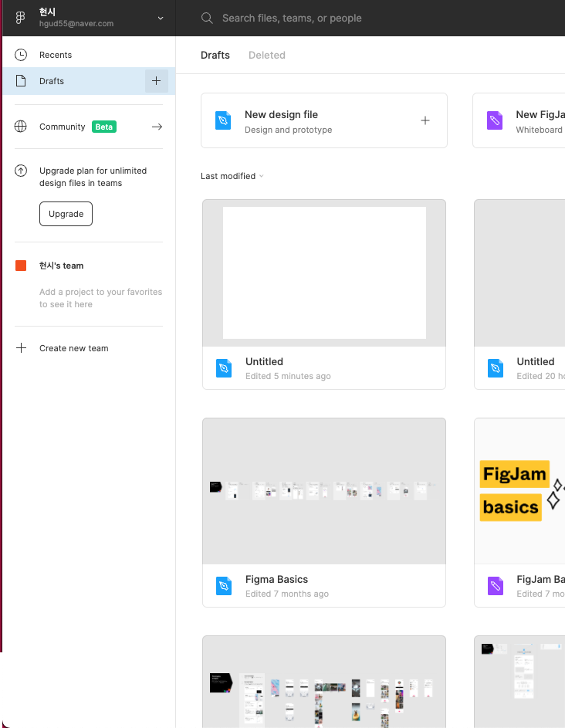
Task: Click Design and prototype subtitle
Action: point(289,130)
